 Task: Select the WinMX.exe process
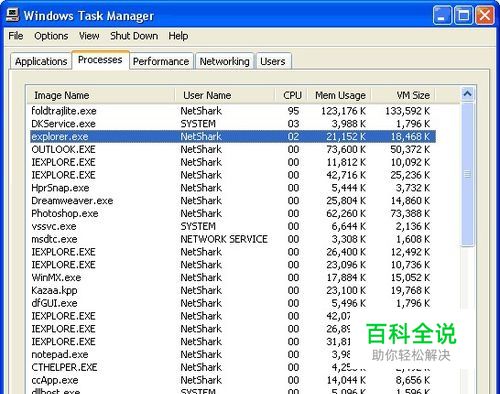[233, 277]
